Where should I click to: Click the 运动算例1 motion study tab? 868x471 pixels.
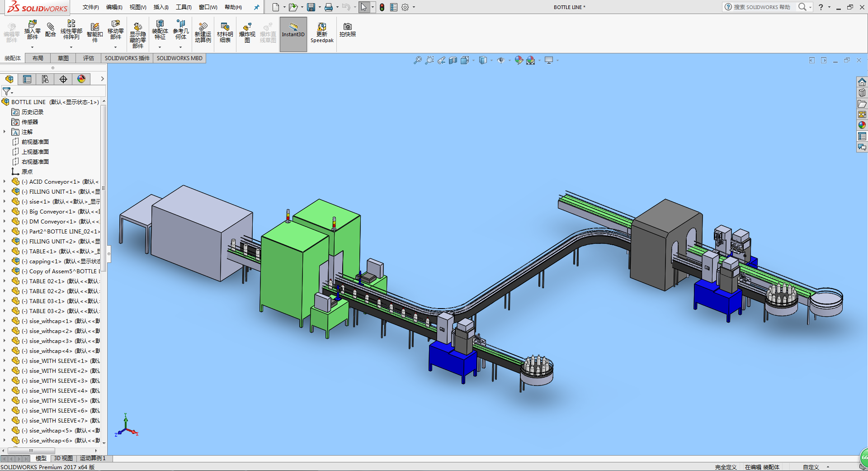pos(93,458)
